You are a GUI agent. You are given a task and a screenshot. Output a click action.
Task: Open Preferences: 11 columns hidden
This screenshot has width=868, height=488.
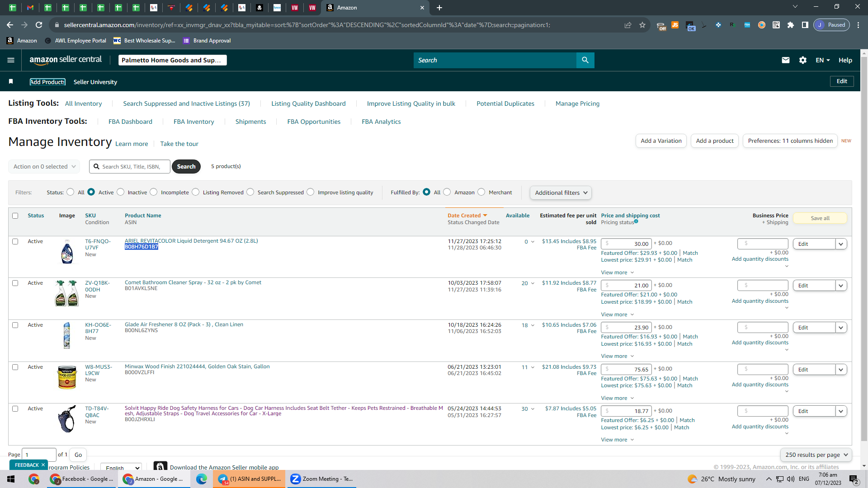(x=790, y=141)
